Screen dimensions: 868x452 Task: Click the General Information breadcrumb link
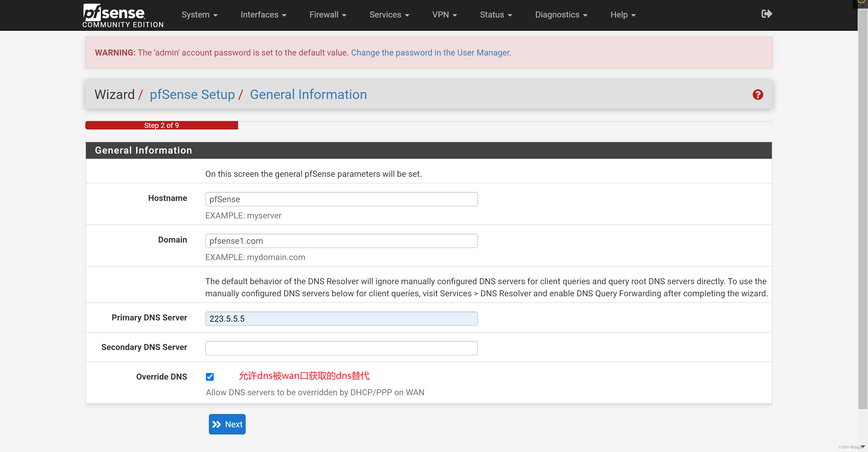click(x=308, y=94)
